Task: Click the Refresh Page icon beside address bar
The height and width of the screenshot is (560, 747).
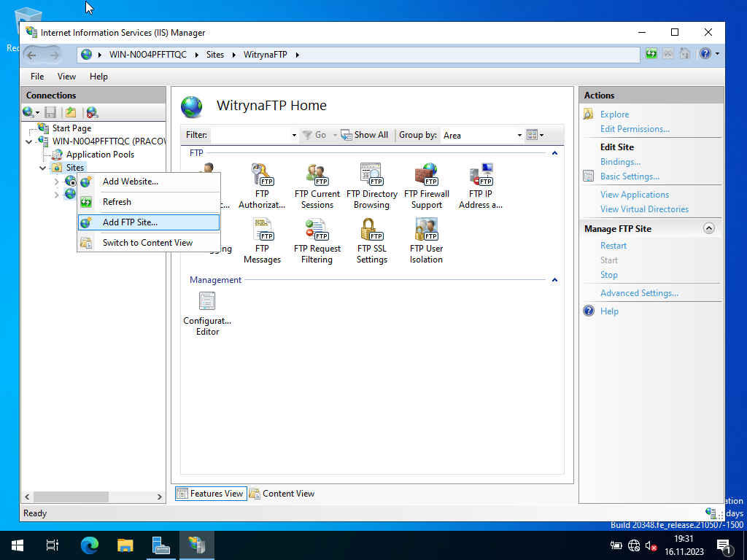Action: pyautogui.click(x=651, y=54)
